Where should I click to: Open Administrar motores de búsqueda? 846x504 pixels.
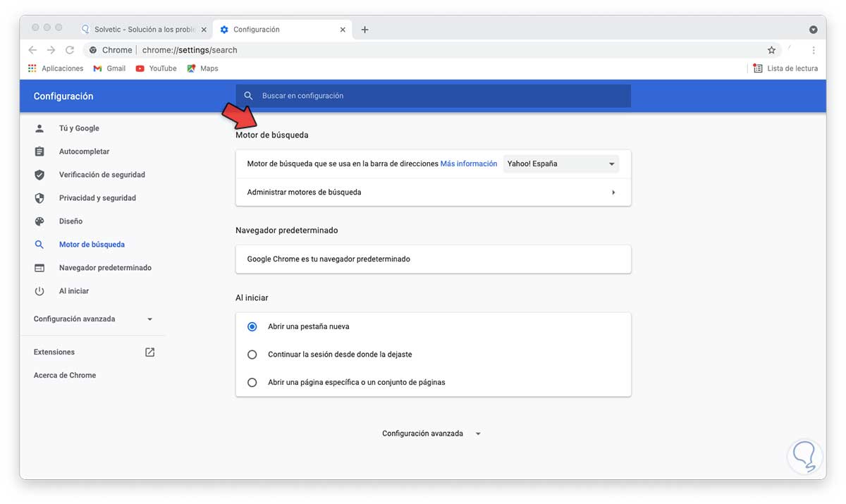tap(433, 192)
